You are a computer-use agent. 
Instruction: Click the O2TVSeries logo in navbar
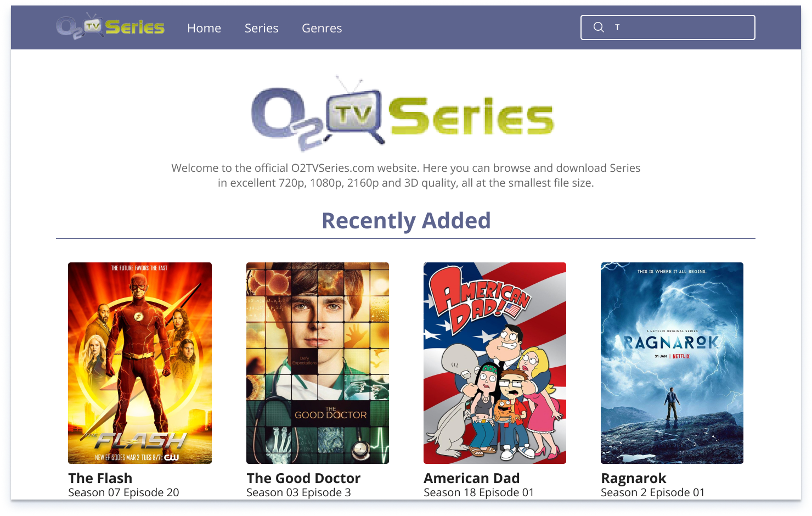click(110, 26)
